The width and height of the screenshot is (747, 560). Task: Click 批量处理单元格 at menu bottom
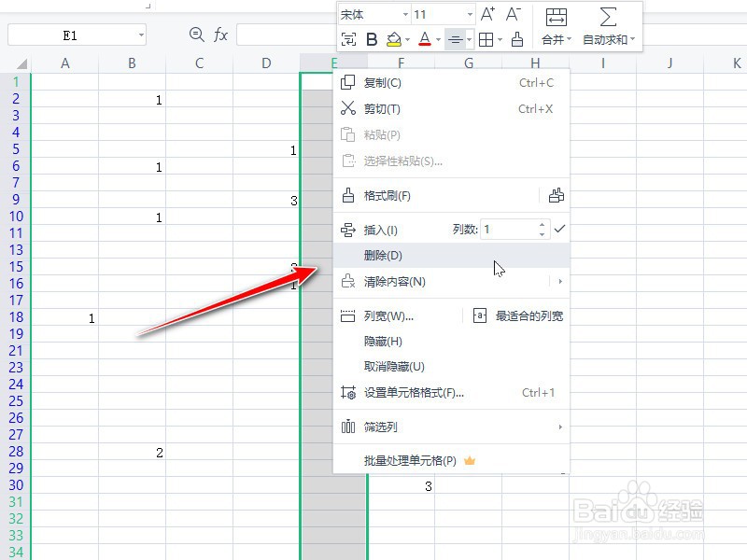coord(408,460)
